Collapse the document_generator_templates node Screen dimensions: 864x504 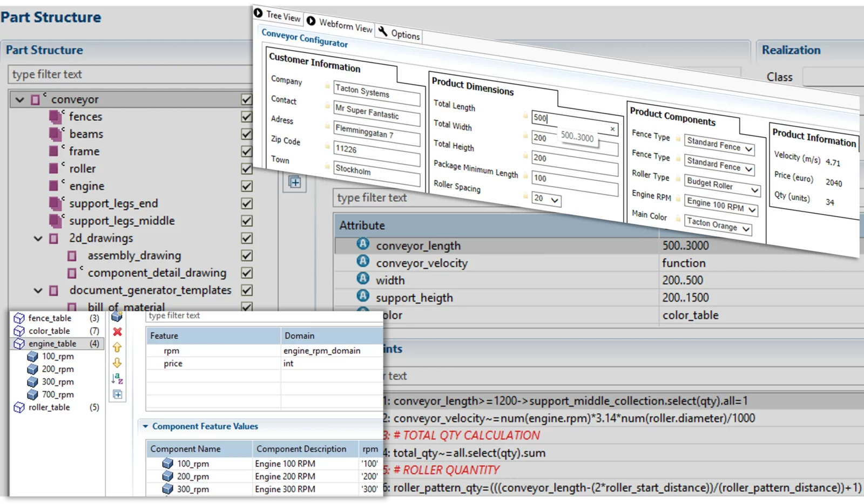click(38, 291)
